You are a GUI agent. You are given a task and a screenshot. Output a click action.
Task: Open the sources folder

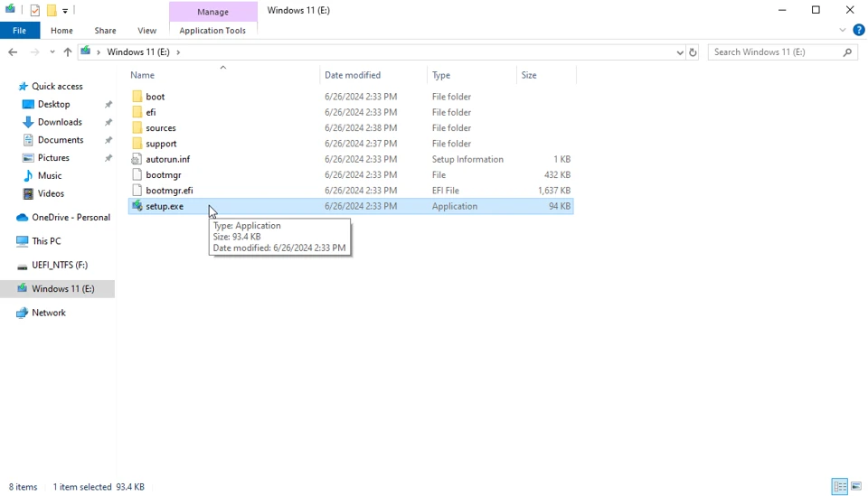coord(161,128)
